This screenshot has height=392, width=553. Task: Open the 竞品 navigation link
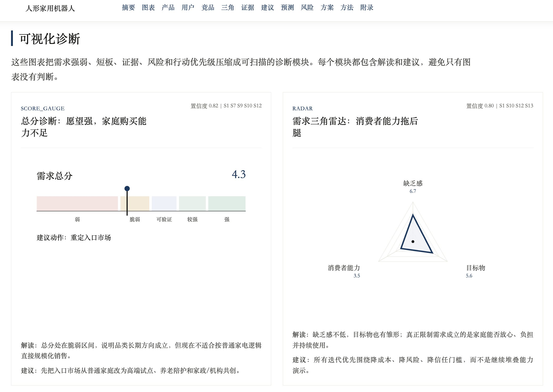(208, 8)
